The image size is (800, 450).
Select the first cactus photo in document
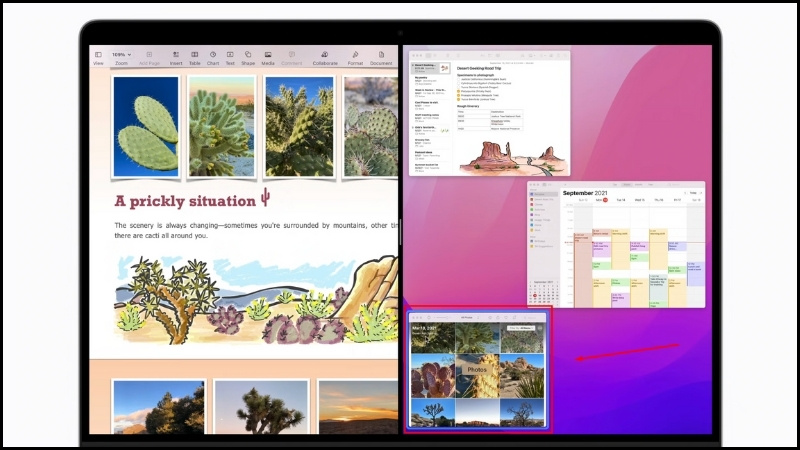point(146,127)
